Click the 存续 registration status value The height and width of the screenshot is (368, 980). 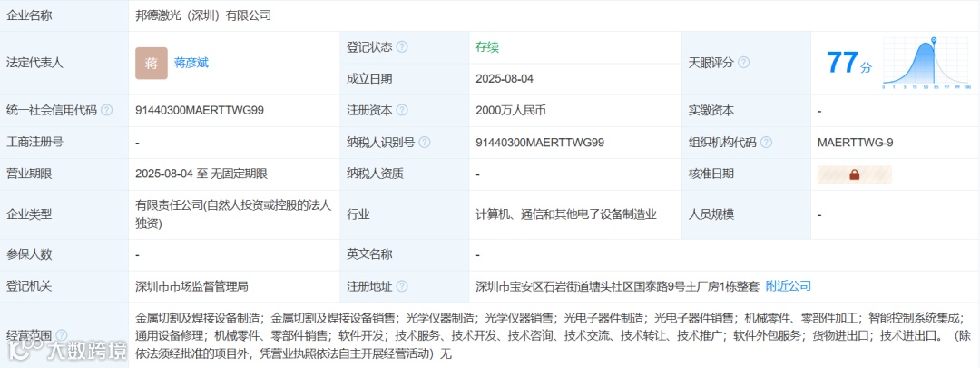point(487,47)
